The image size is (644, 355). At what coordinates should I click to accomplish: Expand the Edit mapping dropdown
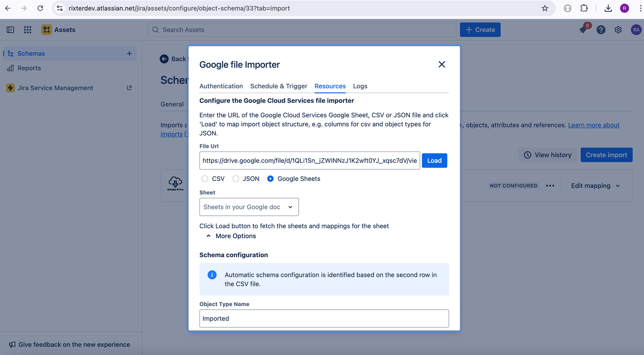point(596,185)
